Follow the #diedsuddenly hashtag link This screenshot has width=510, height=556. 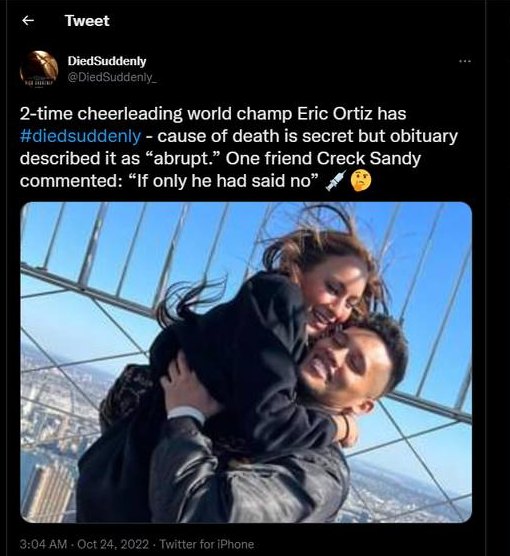[x=80, y=136]
